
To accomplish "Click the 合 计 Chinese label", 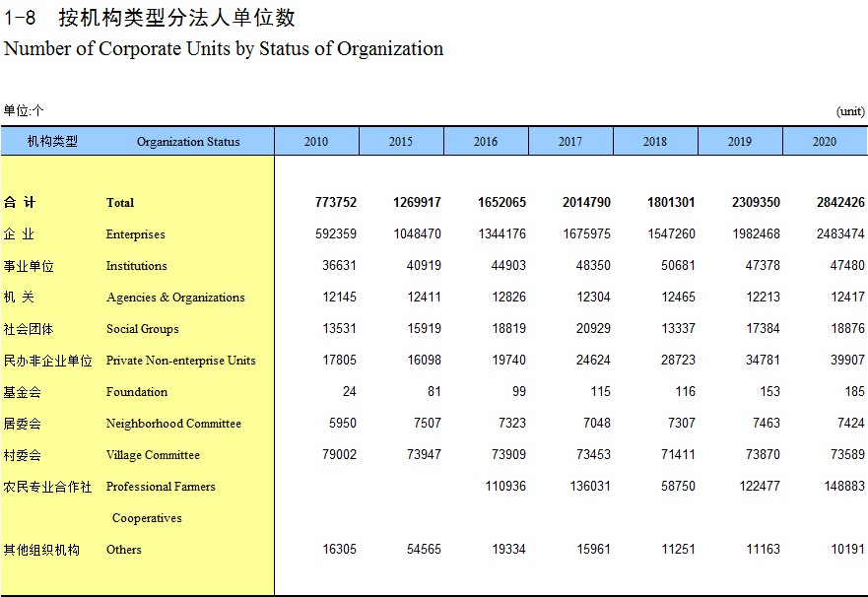I will click(20, 203).
